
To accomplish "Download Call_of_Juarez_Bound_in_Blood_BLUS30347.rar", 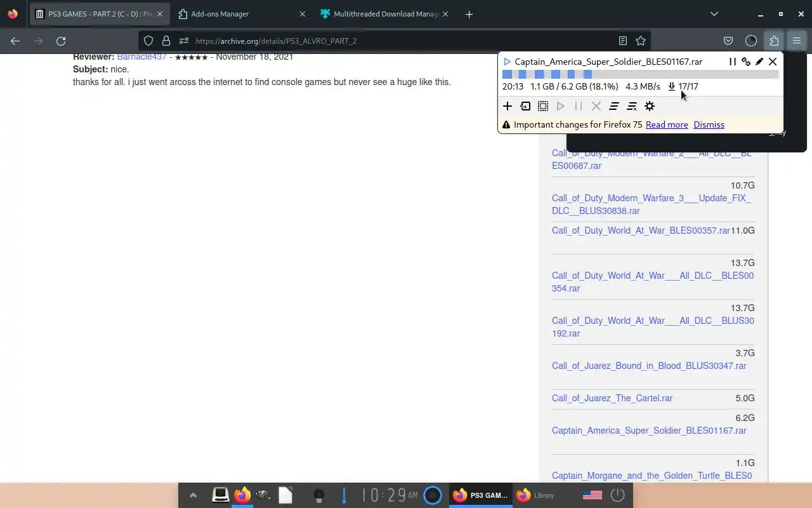I will (649, 366).
